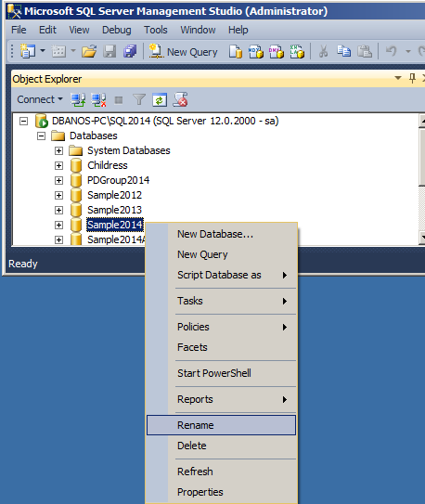Click the Object Explorer filter funnel icon
The image size is (425, 504).
click(x=139, y=100)
